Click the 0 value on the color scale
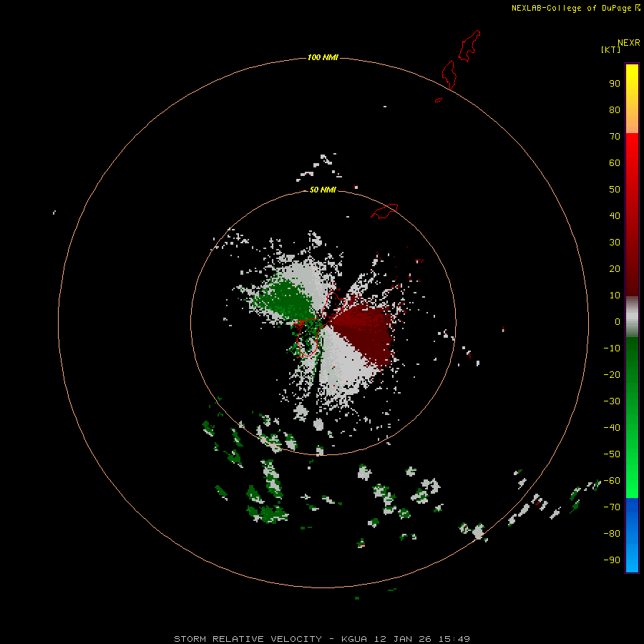This screenshot has height=644, width=644. coord(618,321)
